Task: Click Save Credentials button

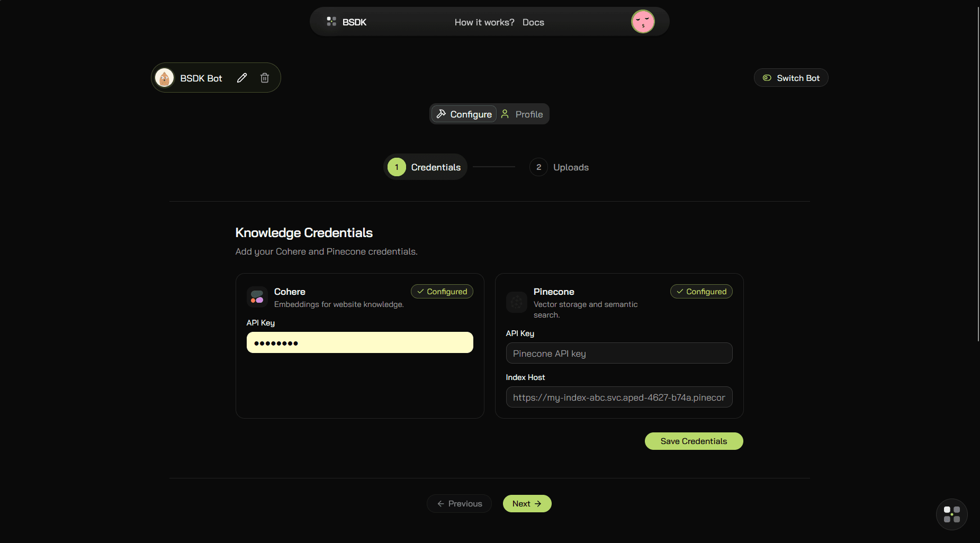Action: (x=694, y=441)
